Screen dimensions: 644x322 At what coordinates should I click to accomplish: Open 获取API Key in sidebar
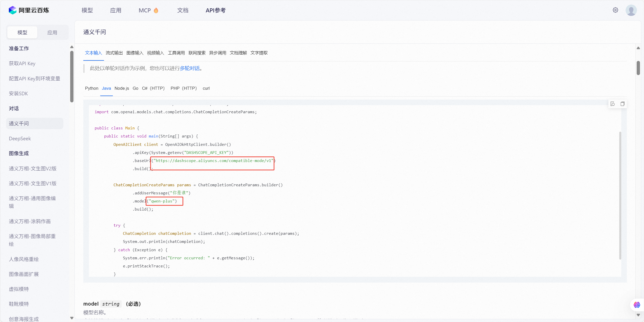point(22,63)
